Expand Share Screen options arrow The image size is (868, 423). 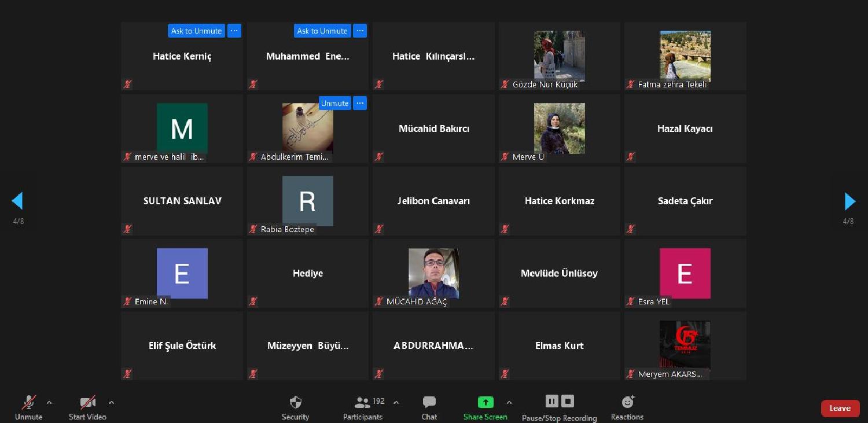(509, 402)
